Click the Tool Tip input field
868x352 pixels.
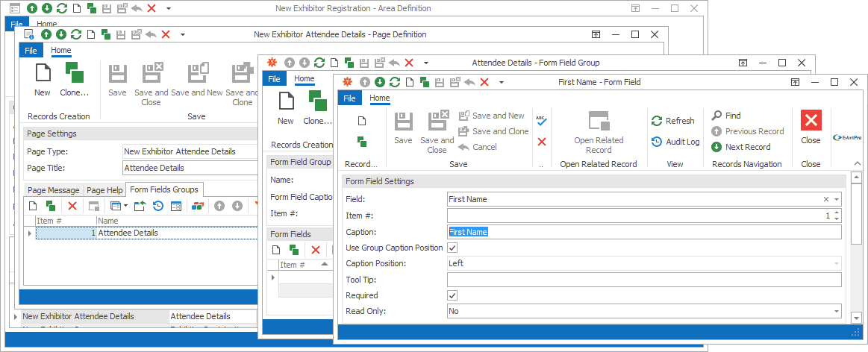tap(644, 280)
